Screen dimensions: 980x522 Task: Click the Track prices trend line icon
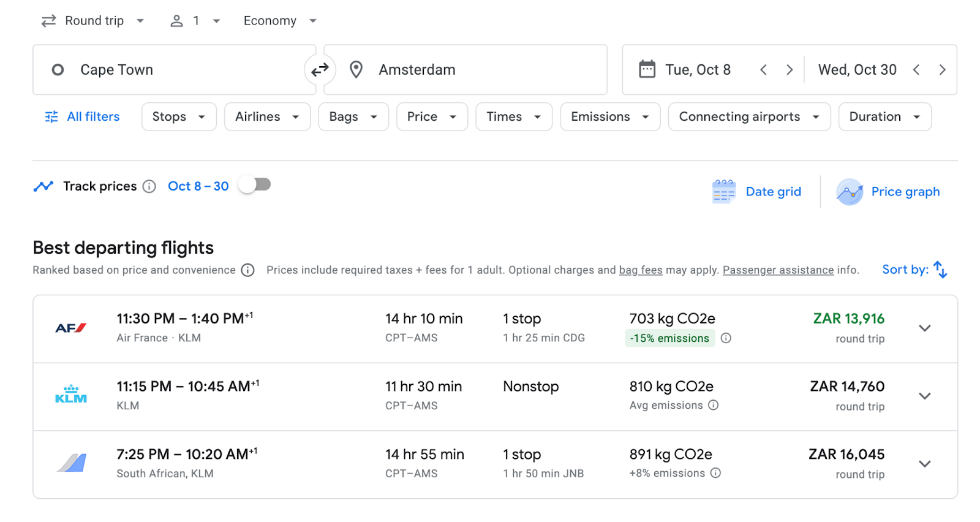point(43,186)
